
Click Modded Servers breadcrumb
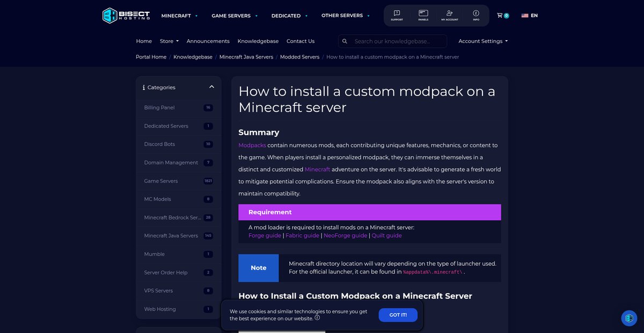click(299, 57)
